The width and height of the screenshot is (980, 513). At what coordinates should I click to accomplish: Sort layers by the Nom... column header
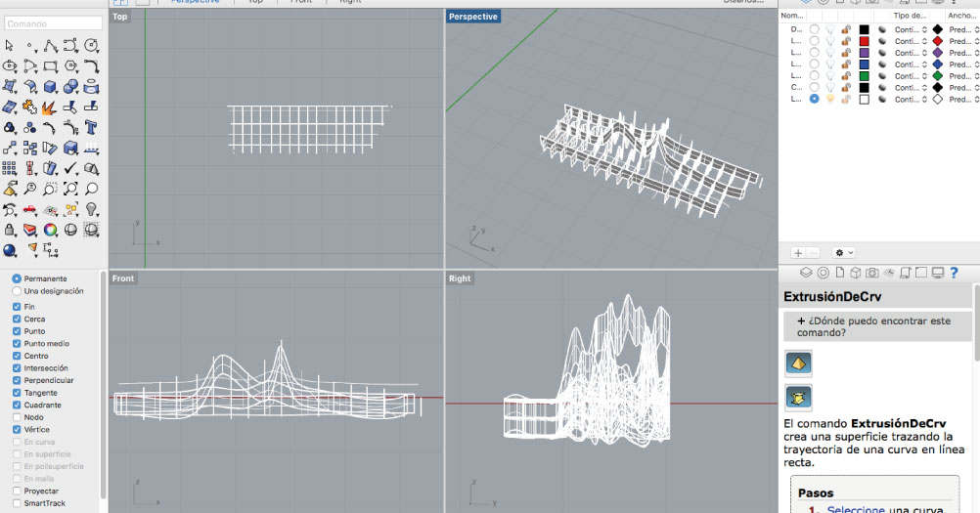pos(792,16)
